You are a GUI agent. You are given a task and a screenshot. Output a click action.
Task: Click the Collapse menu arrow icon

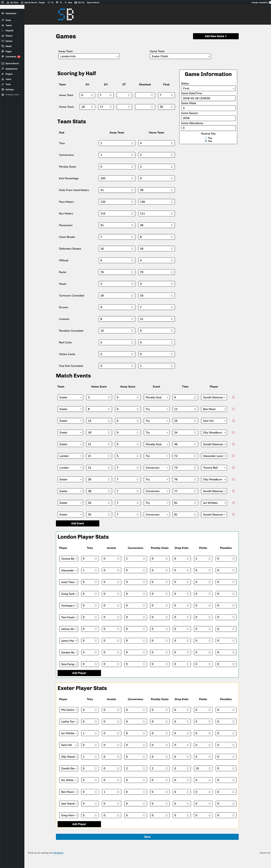click(3, 95)
